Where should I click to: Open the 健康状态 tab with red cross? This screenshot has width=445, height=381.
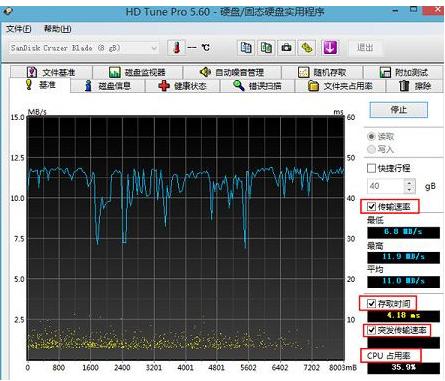click(183, 86)
